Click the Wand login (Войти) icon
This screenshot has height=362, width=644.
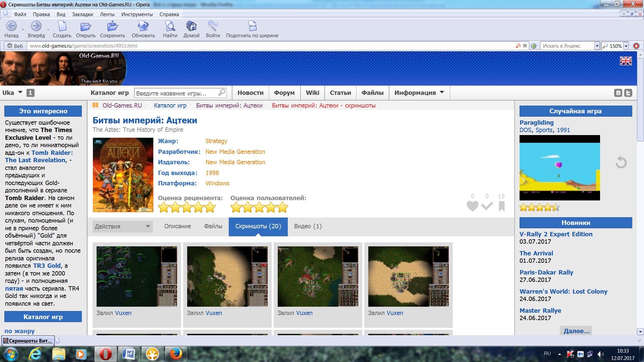(x=213, y=26)
